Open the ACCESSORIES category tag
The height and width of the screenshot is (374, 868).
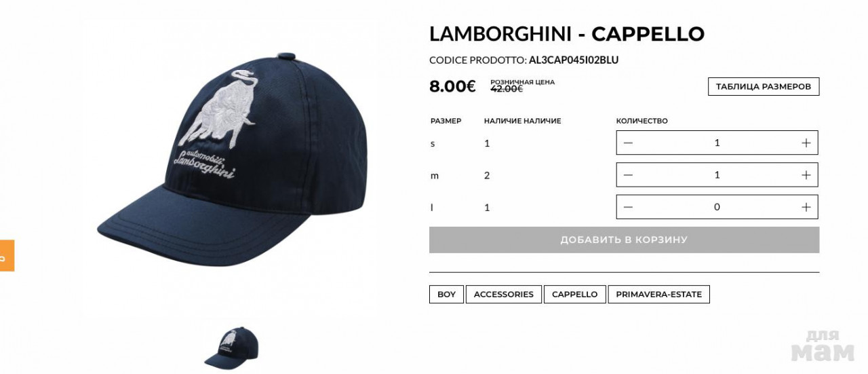pos(504,294)
